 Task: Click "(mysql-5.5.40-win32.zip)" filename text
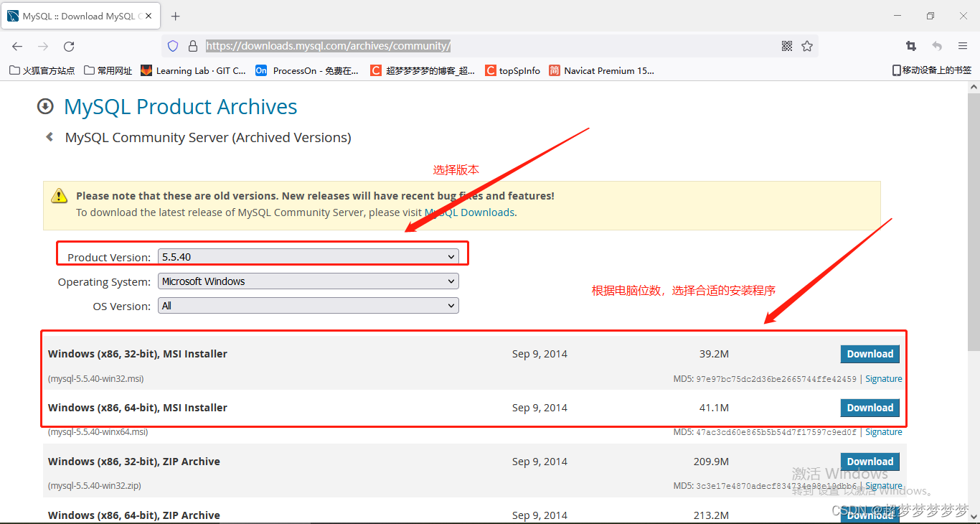click(x=95, y=486)
